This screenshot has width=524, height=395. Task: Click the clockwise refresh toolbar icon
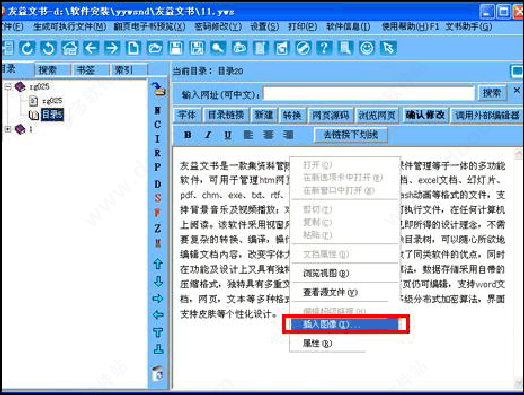27,48
